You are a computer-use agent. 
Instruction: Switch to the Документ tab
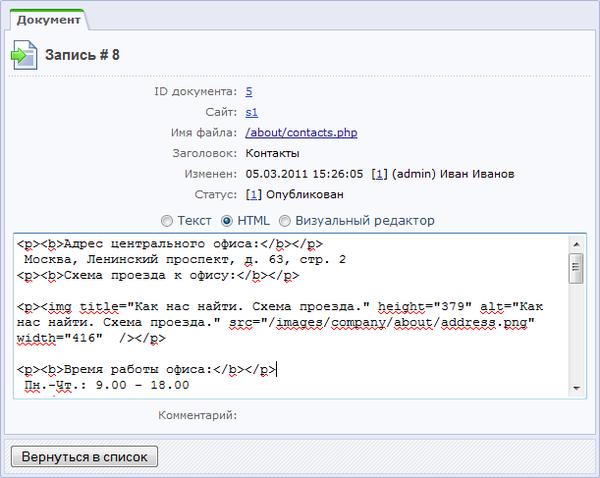point(47,19)
